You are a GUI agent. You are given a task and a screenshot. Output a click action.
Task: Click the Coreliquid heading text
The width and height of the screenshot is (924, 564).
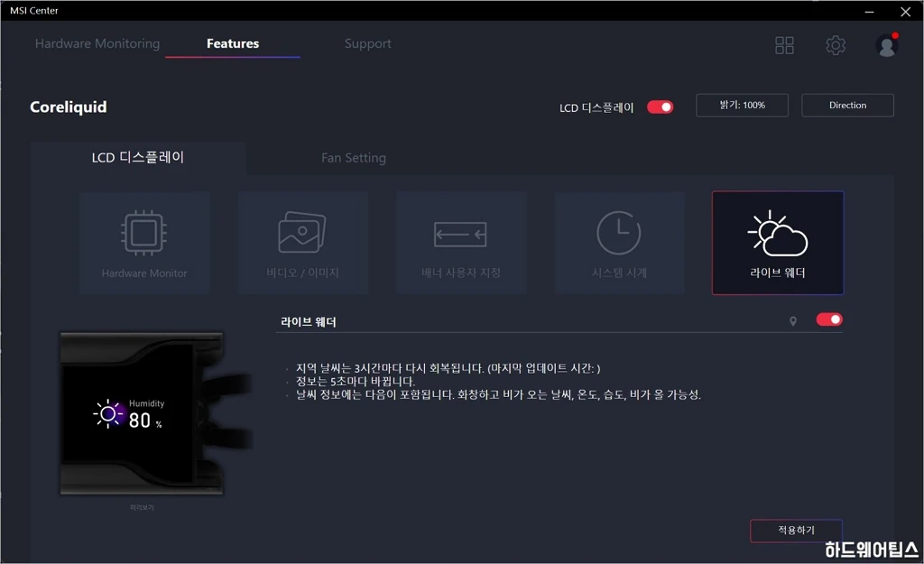coord(69,107)
